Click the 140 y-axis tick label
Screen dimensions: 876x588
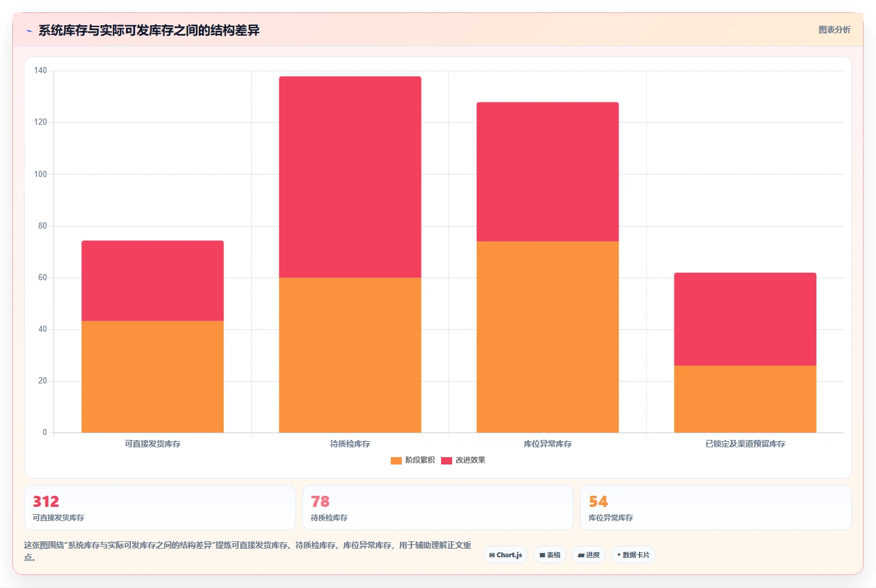41,71
